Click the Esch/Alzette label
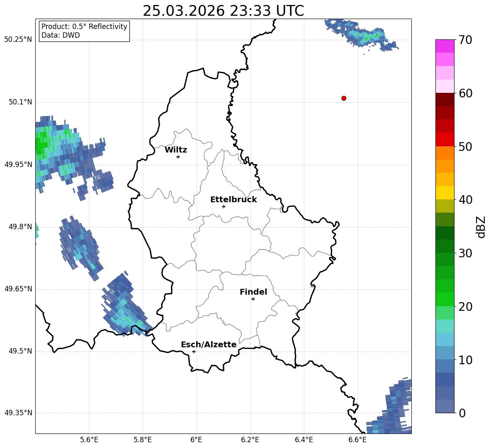This screenshot has width=491, height=448. [x=209, y=344]
